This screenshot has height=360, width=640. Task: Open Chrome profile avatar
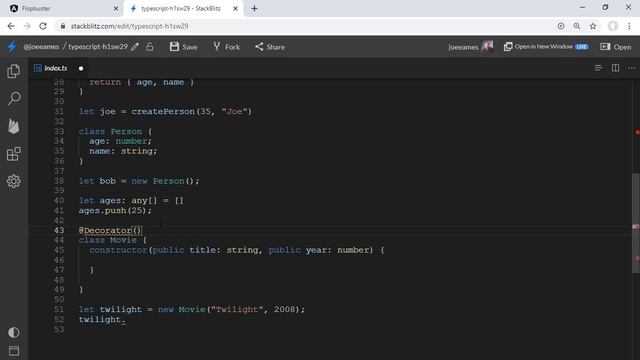click(x=613, y=26)
